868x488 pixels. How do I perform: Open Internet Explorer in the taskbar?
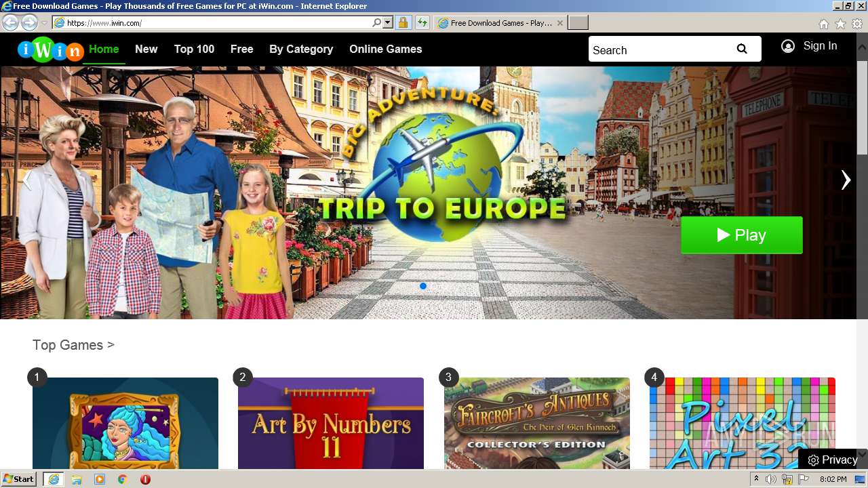(x=53, y=479)
